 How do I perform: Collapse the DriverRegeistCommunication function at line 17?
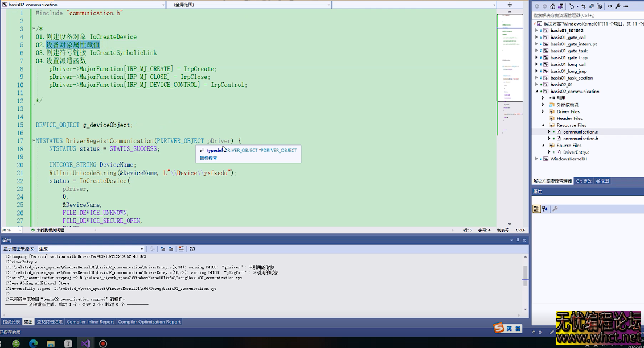point(34,140)
